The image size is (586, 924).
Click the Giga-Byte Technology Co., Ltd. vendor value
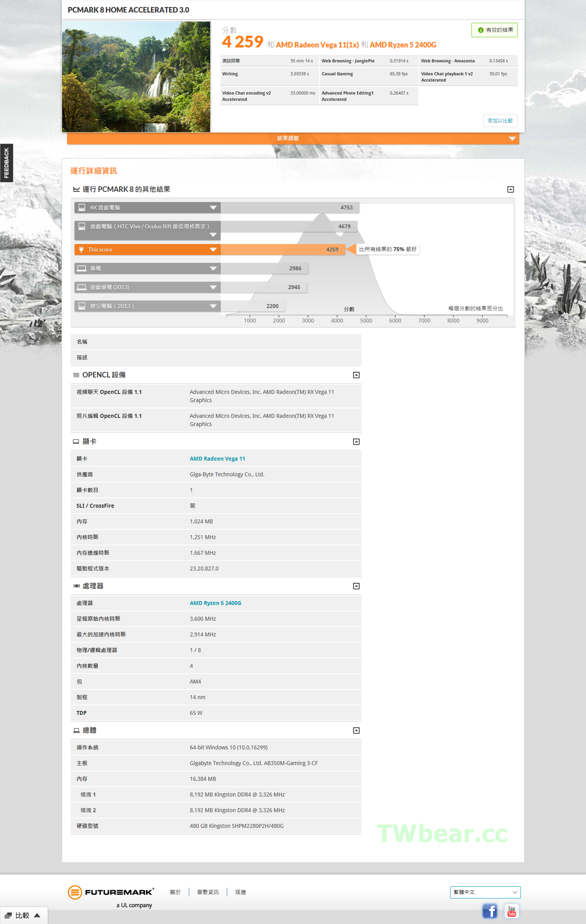pyautogui.click(x=227, y=474)
